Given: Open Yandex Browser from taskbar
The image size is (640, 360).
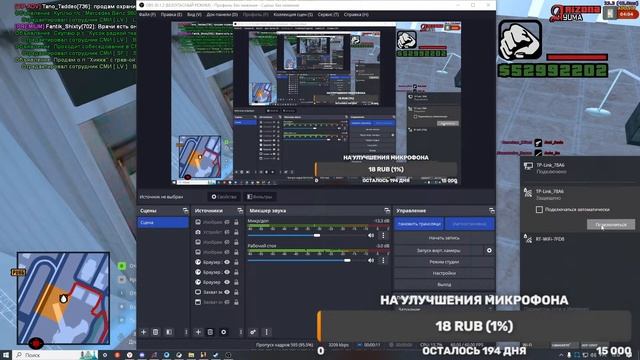Looking at the screenshot, I should [129, 355].
